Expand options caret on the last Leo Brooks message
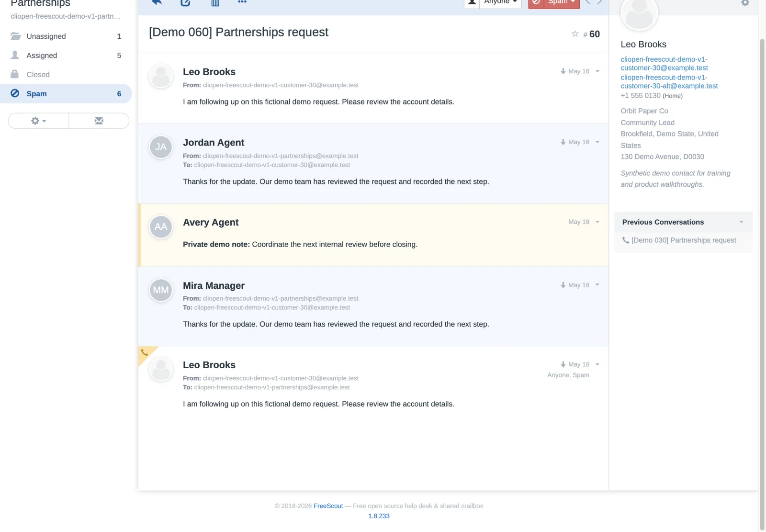Image resolution: width=766 pixels, height=532 pixels. [x=597, y=364]
